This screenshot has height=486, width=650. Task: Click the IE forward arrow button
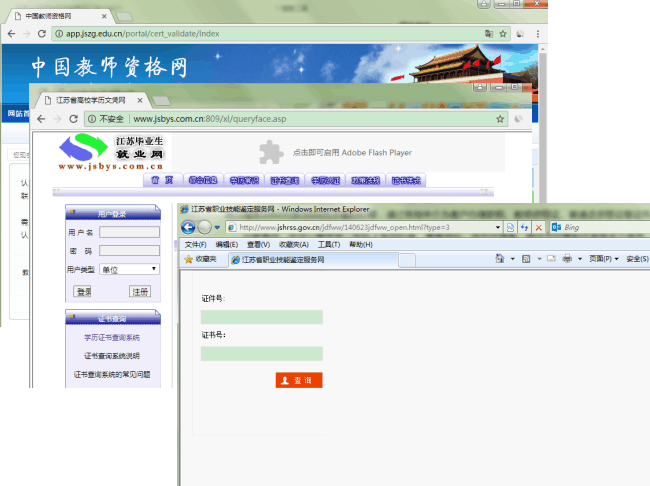(204, 227)
